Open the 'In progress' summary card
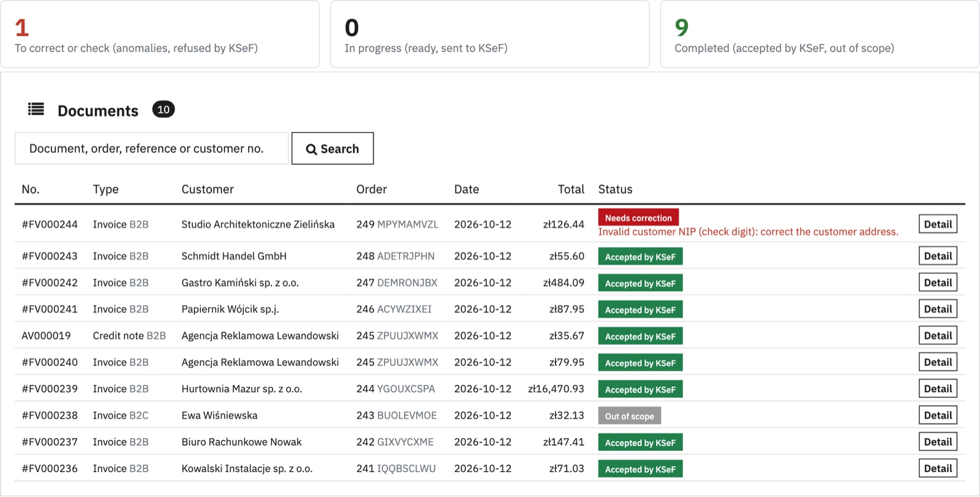The height and width of the screenshot is (497, 980). (490, 34)
